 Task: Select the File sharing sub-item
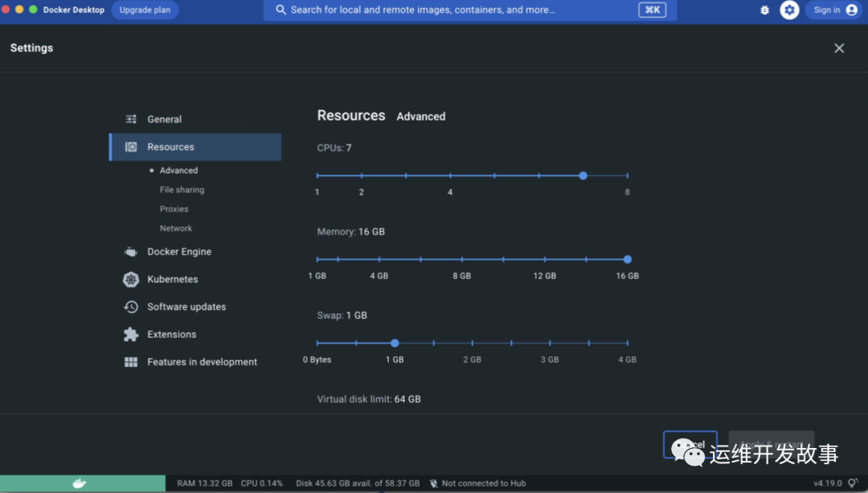182,189
